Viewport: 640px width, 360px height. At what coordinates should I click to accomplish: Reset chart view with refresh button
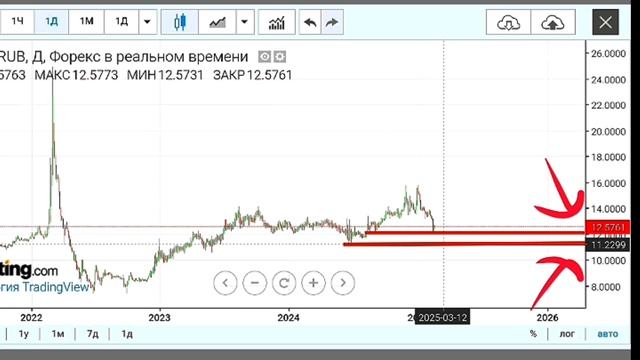(x=284, y=283)
